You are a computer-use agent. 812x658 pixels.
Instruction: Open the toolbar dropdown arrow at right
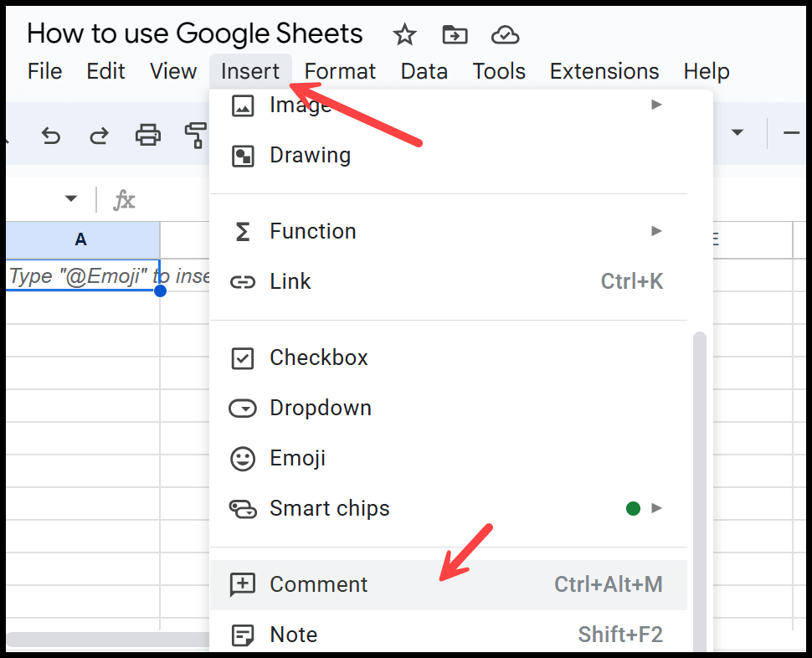pyautogui.click(x=737, y=132)
